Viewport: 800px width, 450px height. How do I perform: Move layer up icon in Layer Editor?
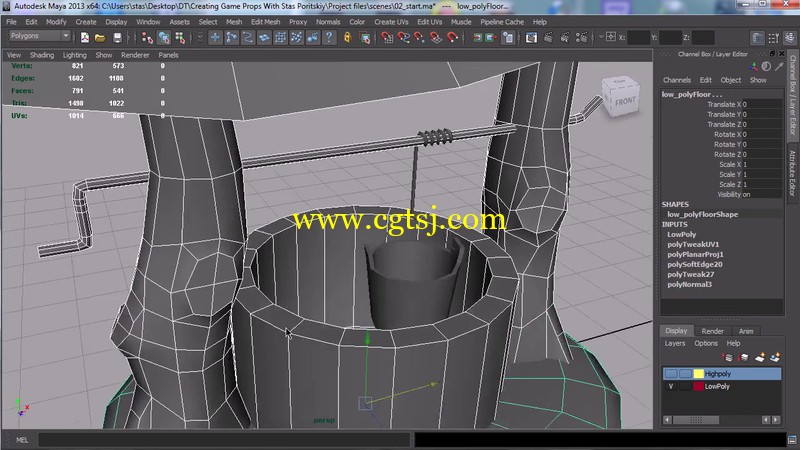click(x=728, y=357)
